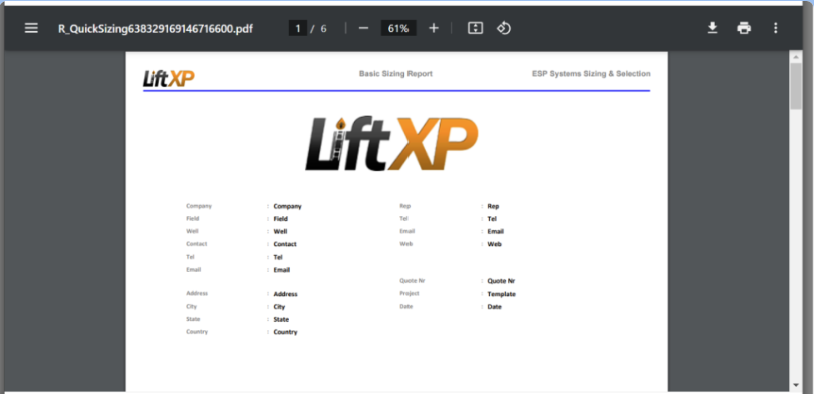
Task: Click the bold 'State' value
Action: (x=281, y=319)
